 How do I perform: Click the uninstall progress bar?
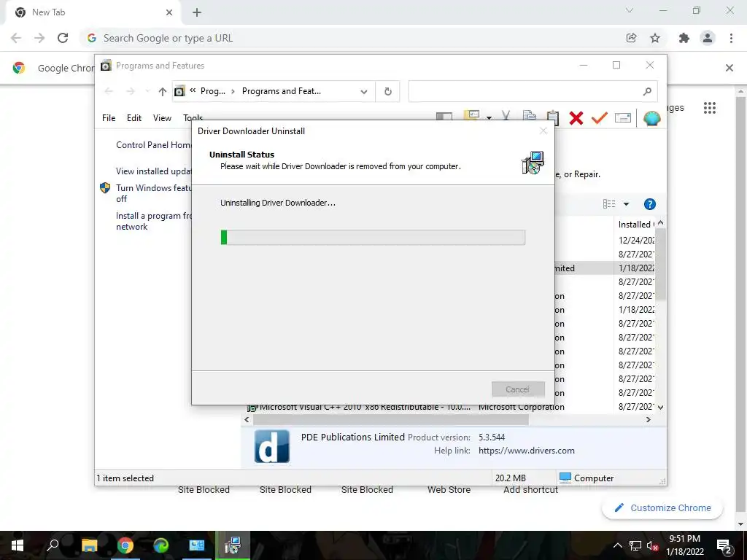tap(373, 237)
